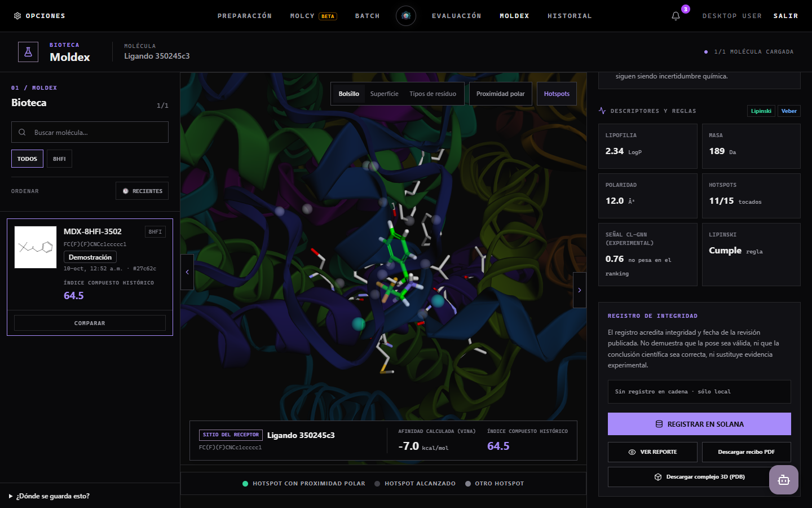Go to the Preparación tab
The width and height of the screenshot is (812, 508).
pos(245,16)
